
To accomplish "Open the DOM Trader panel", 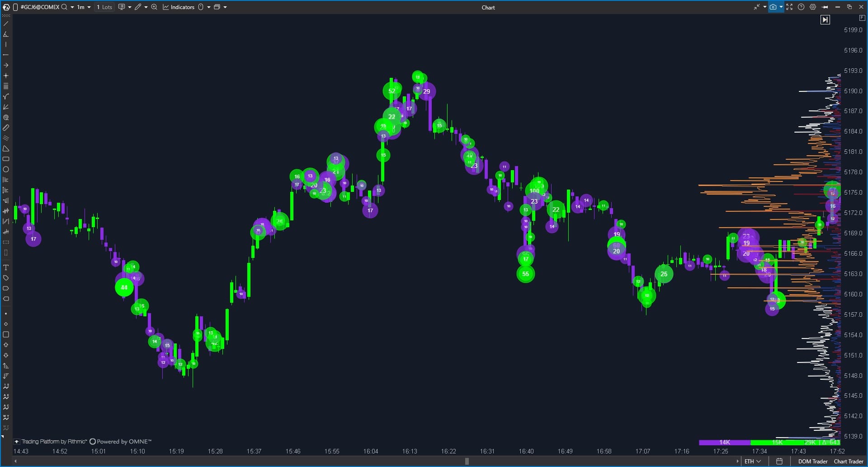I will coord(812,461).
